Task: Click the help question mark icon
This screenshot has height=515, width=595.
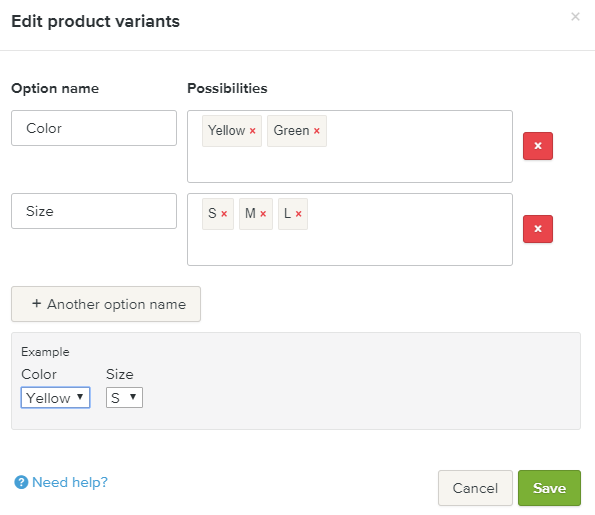Action: [x=21, y=482]
